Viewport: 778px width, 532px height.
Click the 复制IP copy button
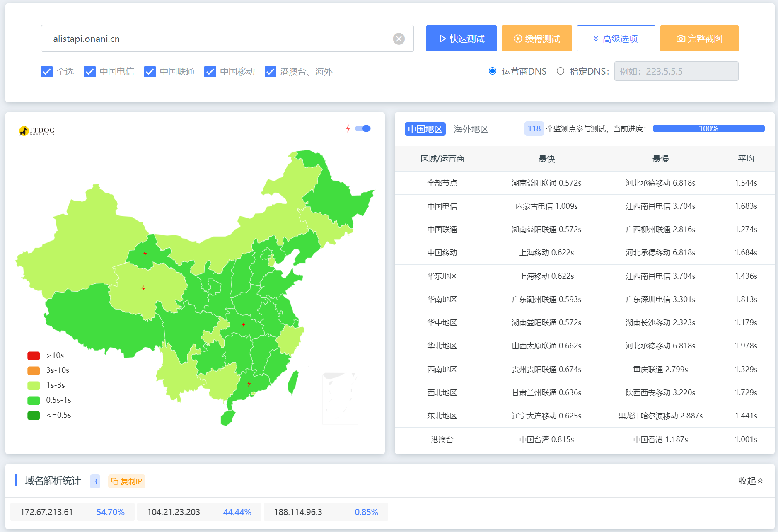pos(127,481)
